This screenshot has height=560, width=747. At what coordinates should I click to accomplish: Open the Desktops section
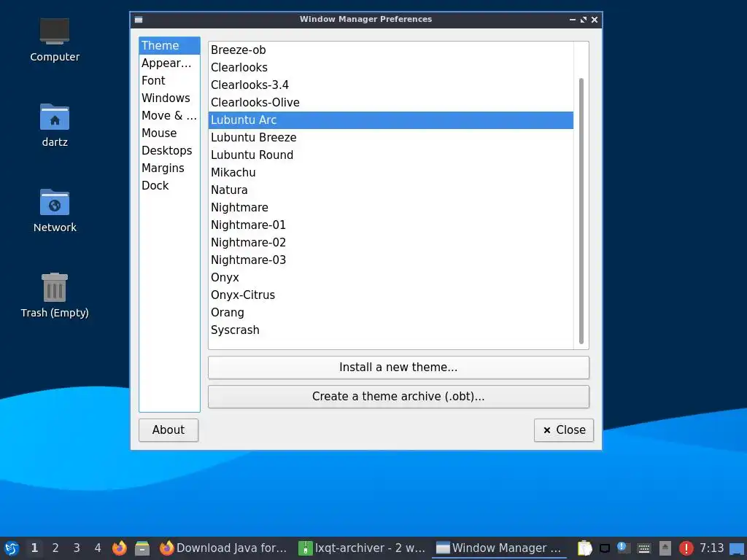point(169,150)
